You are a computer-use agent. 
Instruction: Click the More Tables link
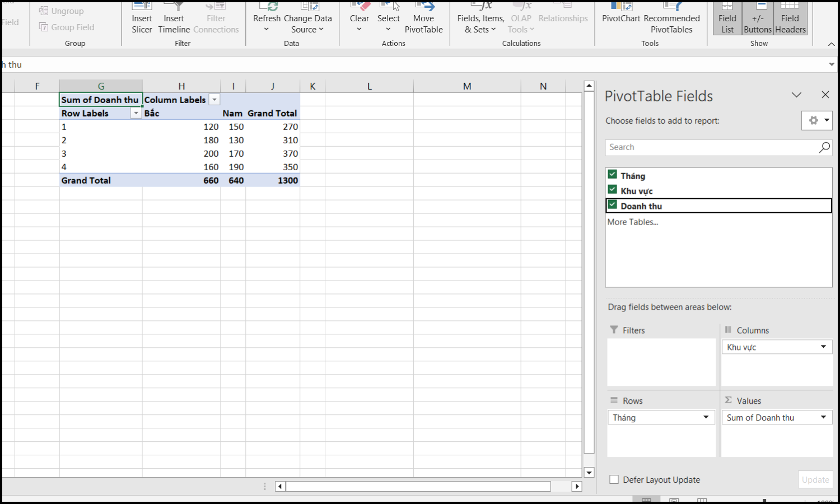click(633, 222)
